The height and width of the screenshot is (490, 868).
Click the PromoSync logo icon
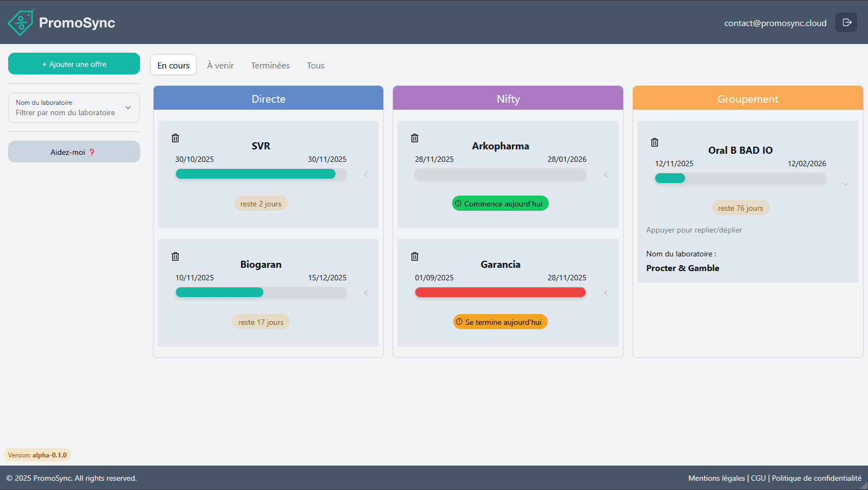(21, 22)
